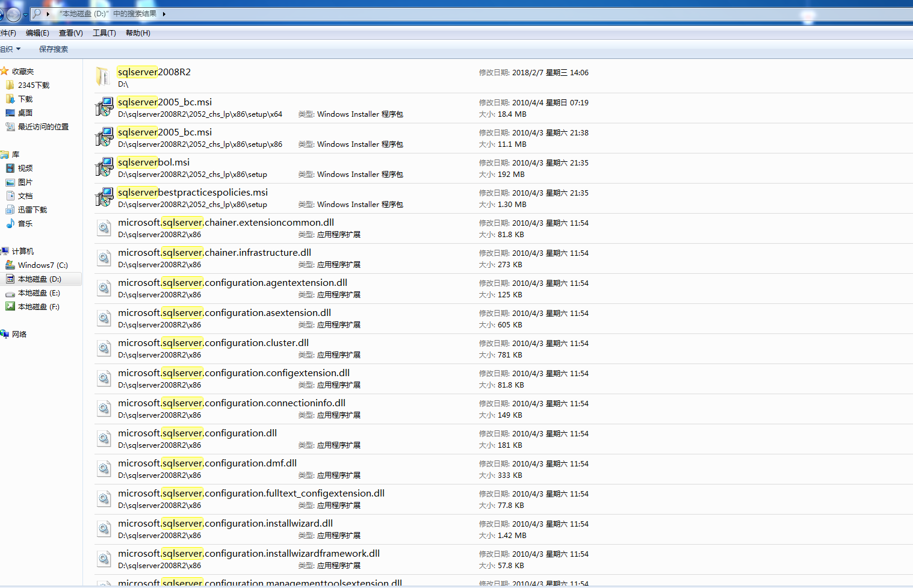The width and height of the screenshot is (913, 588).
Task: Click the DLL icon for installwizardframework.dll
Action: [104, 559]
